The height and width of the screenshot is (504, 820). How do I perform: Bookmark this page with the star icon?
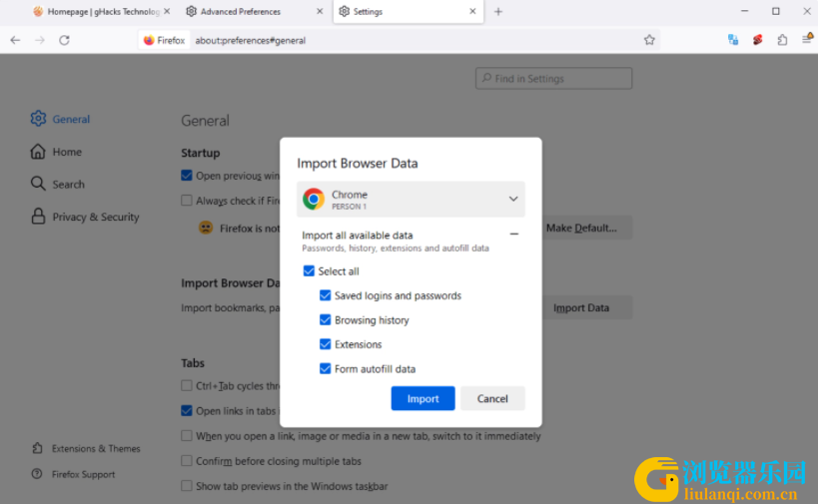click(649, 40)
